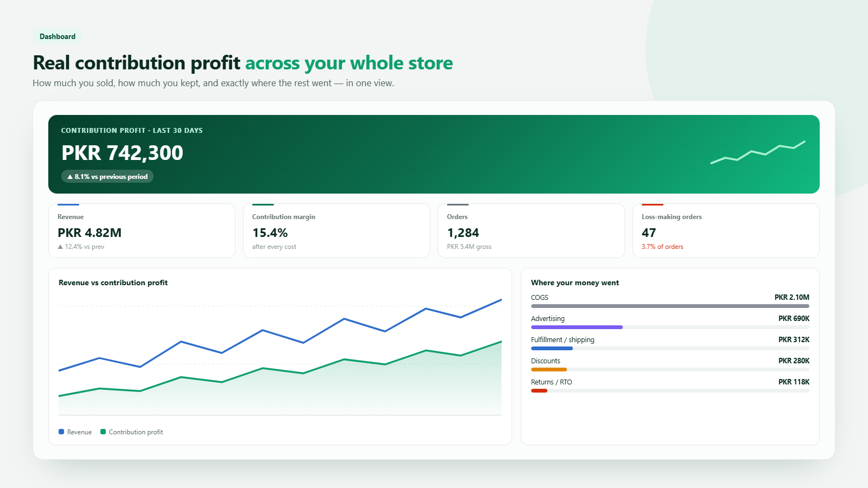Click the orange Discounts progress bar
Image resolution: width=868 pixels, height=488 pixels.
coord(549,369)
